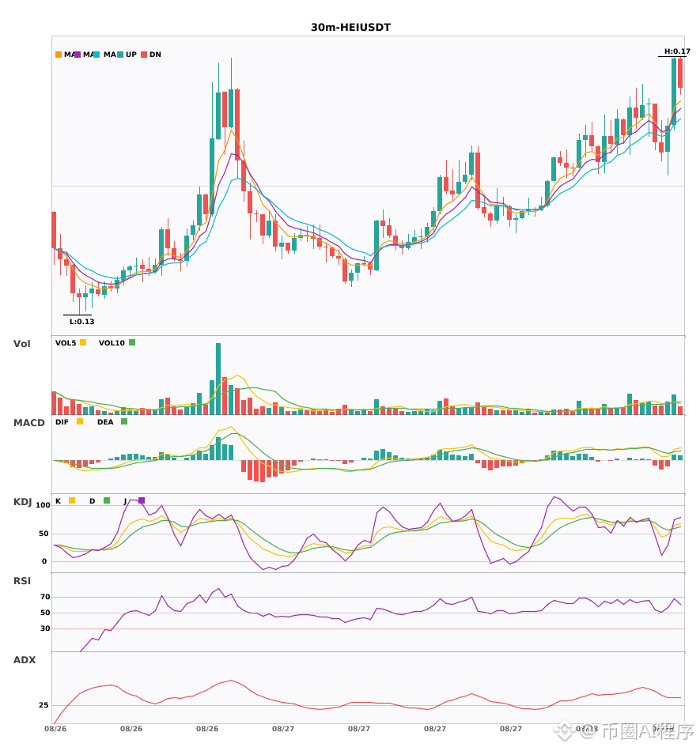Click the ADX panel label
This screenshot has height=751, width=700.
(x=25, y=660)
